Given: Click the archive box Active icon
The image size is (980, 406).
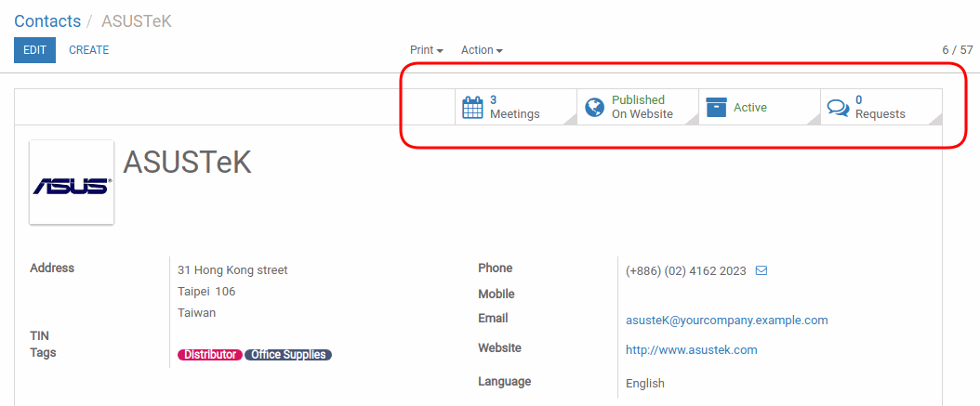Looking at the screenshot, I should [716, 108].
